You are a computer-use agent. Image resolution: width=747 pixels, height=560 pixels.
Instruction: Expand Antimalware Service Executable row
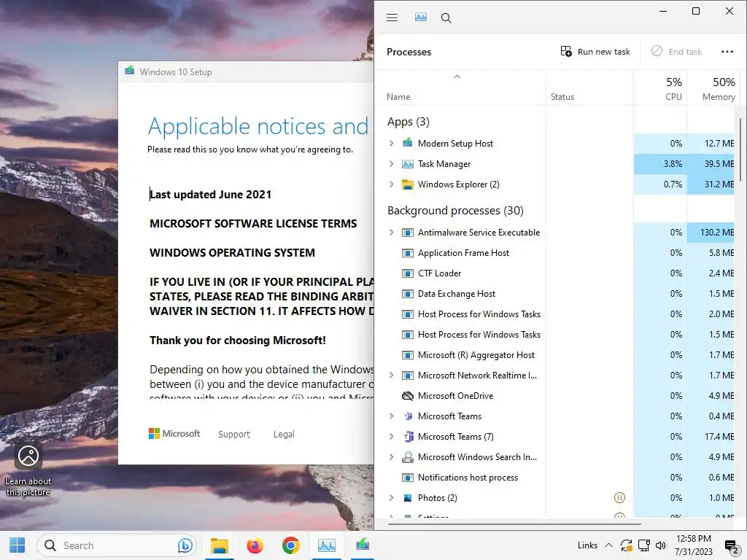click(x=391, y=233)
